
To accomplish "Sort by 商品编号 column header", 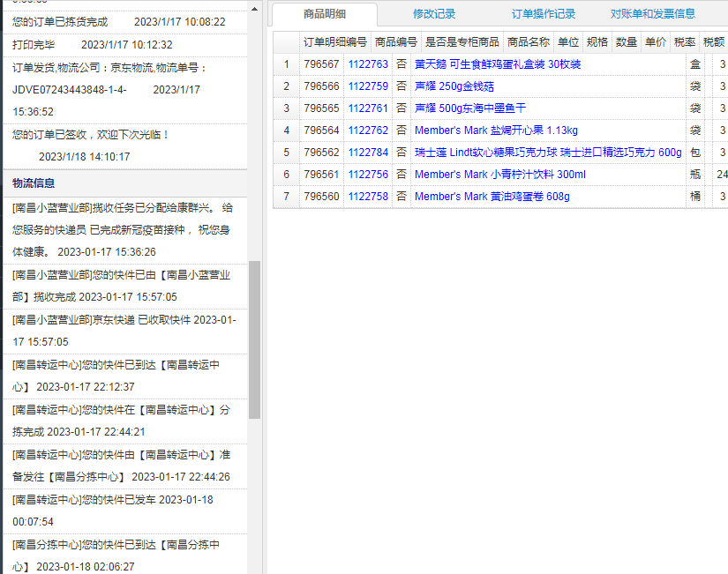I will point(396,42).
